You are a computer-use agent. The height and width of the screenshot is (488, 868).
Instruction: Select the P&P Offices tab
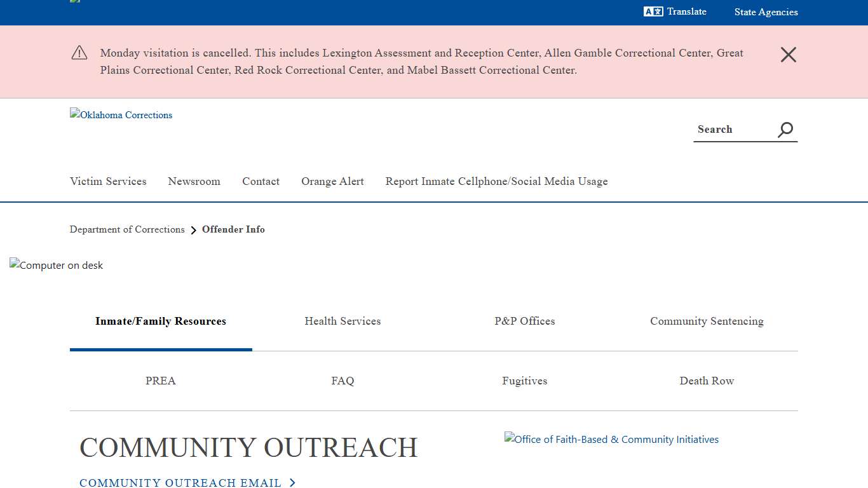point(525,322)
